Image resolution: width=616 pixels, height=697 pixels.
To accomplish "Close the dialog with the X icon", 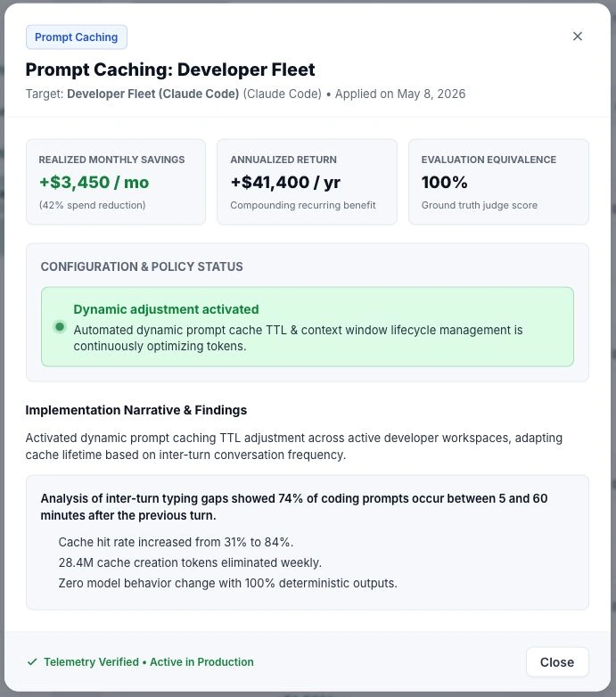I will 578,36.
